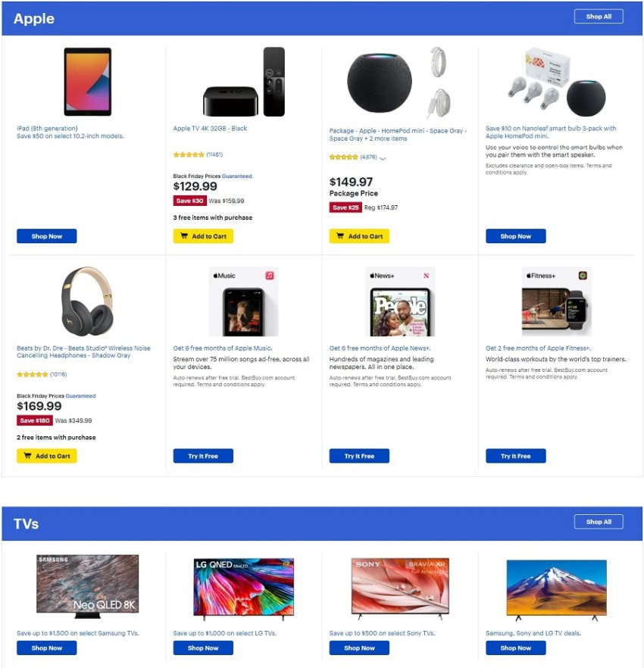The width and height of the screenshot is (644, 668).
Task: Add HomePod mini package to cart
Action: 359,236
